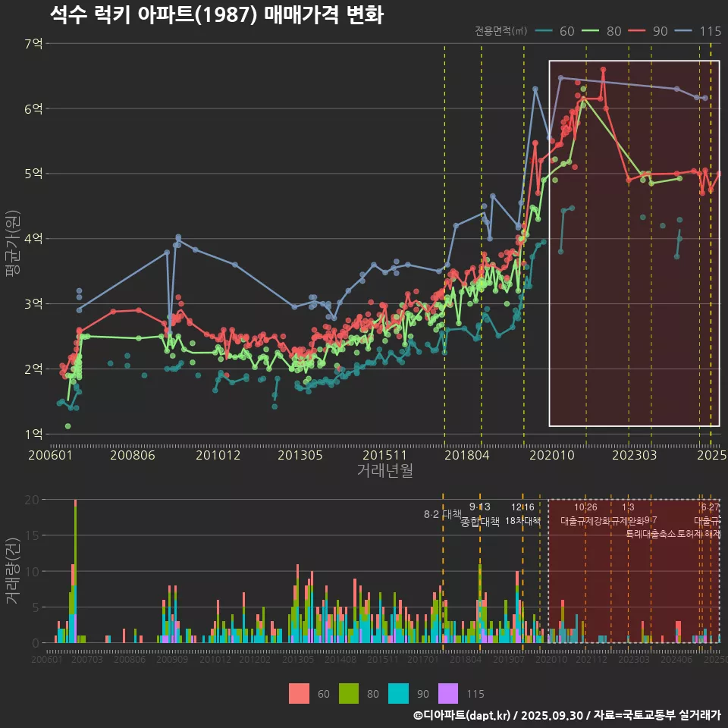Click the 6.27 대출규제 annotation
This screenshot has height=728, width=728.
pyautogui.click(x=710, y=515)
